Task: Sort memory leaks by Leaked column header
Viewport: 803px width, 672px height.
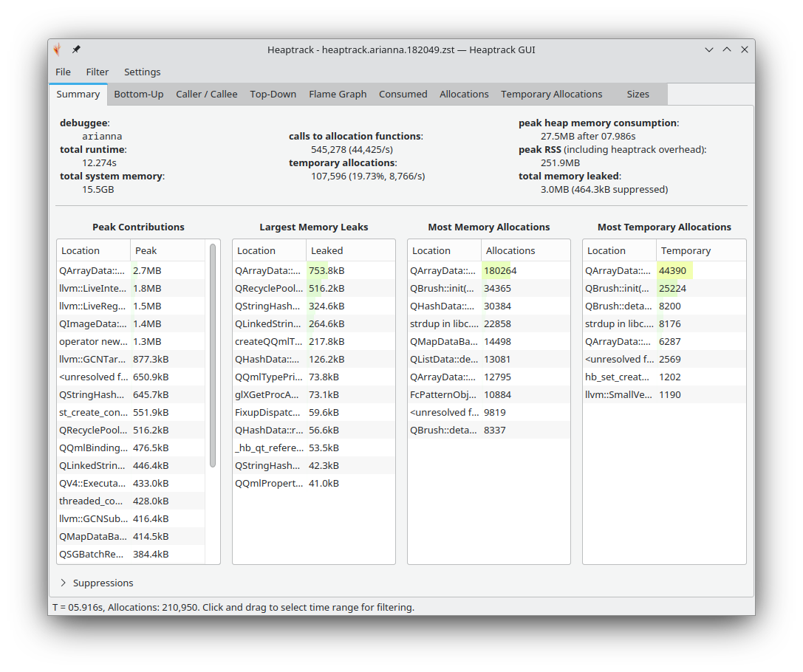Action: point(349,250)
